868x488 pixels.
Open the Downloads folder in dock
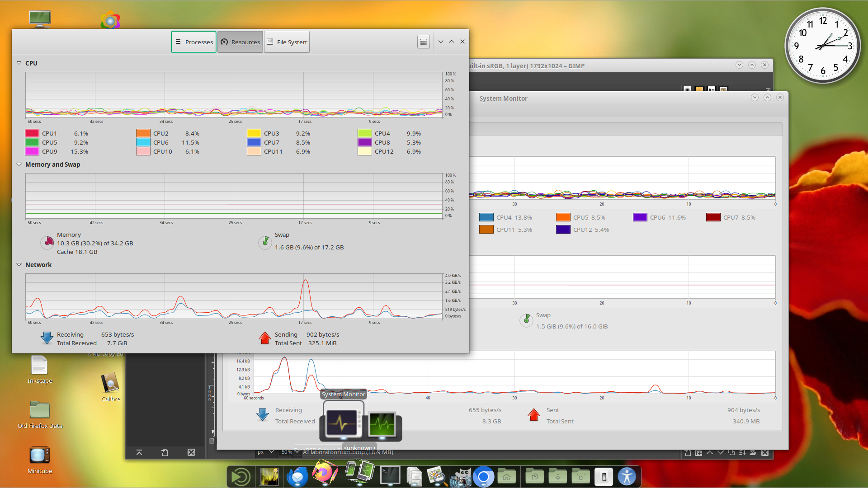point(558,477)
